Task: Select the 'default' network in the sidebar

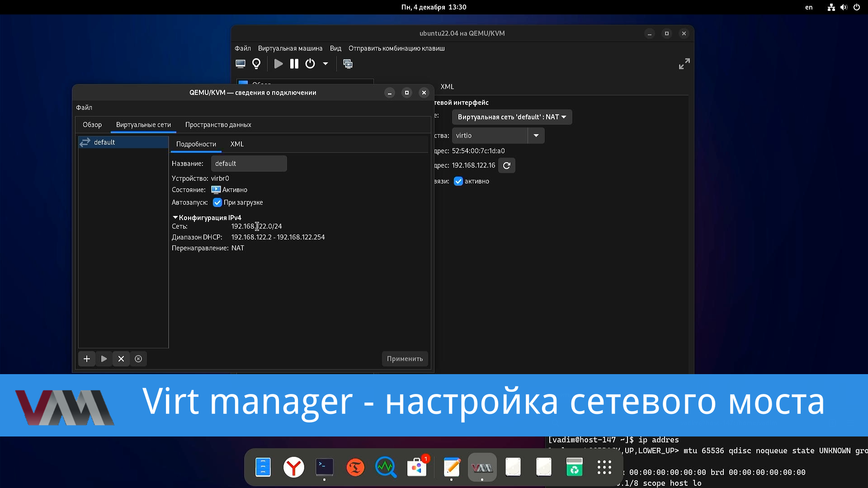Action: coord(104,142)
